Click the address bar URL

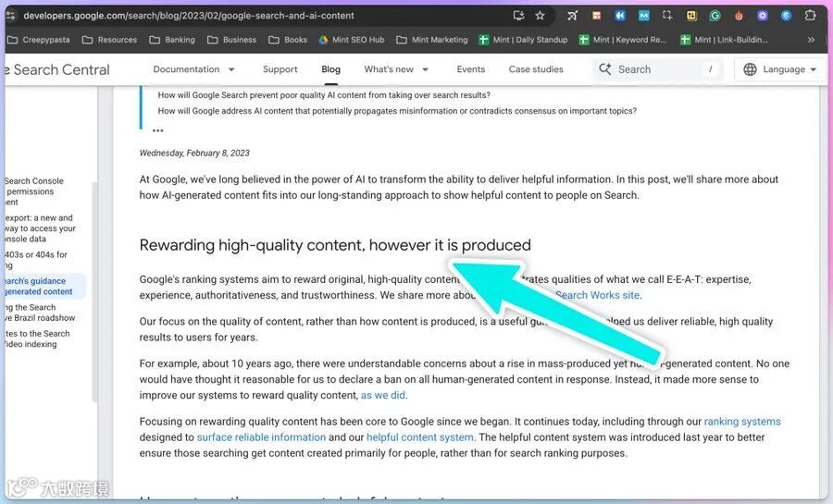point(189,16)
